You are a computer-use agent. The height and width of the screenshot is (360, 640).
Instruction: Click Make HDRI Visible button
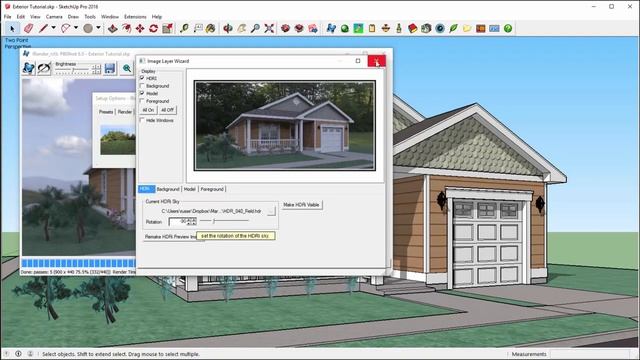coord(302,205)
